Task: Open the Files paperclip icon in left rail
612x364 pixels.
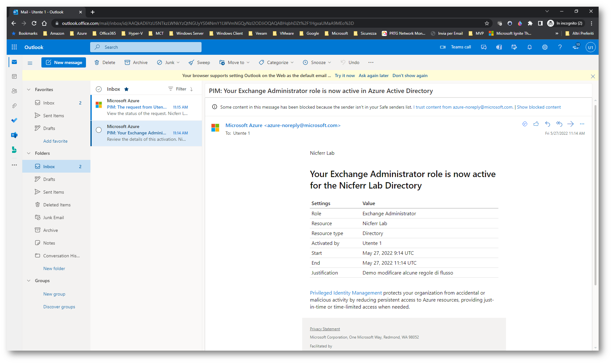Action: [x=14, y=106]
